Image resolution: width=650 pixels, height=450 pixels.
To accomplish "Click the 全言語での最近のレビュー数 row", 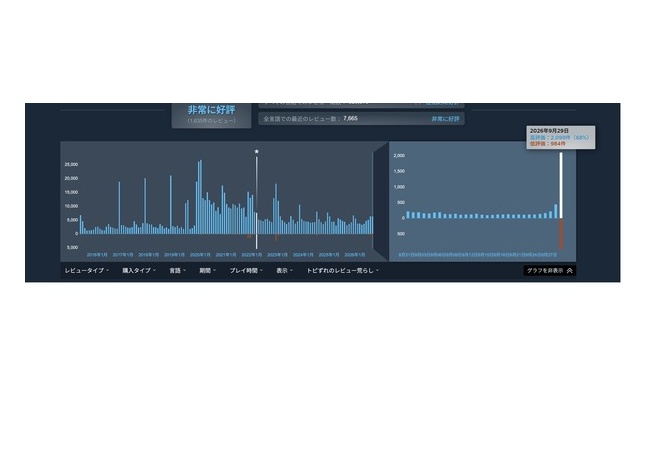I will click(361, 119).
